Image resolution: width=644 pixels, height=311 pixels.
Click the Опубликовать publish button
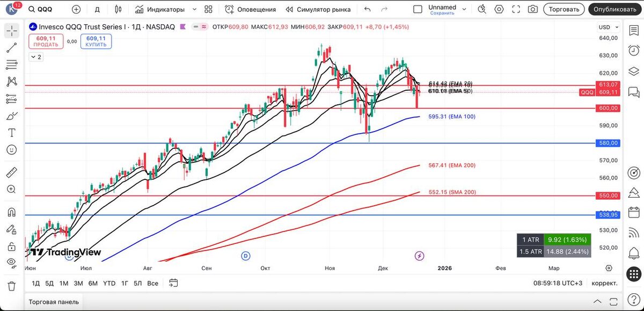point(616,9)
